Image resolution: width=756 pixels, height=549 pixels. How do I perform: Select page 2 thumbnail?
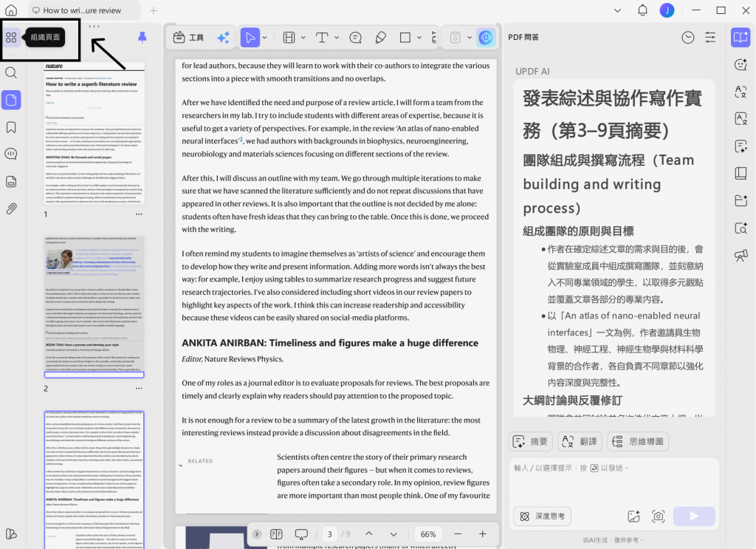pyautogui.click(x=94, y=307)
